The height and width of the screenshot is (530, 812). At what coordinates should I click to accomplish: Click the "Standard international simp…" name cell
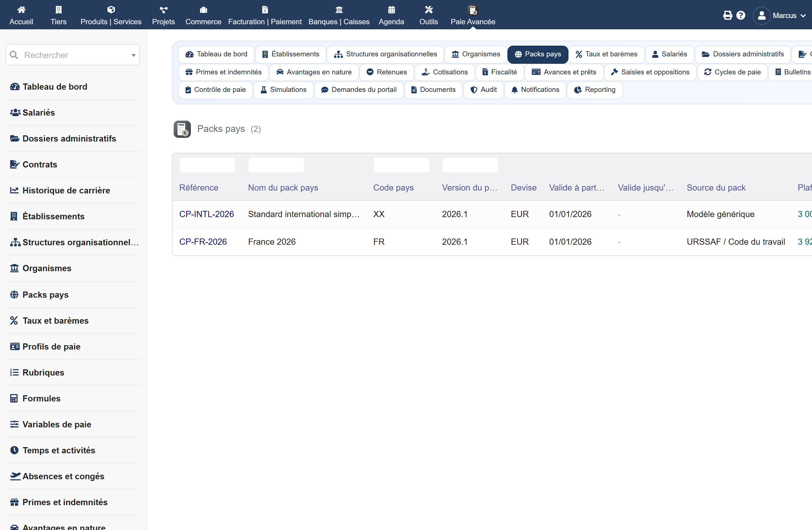(x=304, y=214)
